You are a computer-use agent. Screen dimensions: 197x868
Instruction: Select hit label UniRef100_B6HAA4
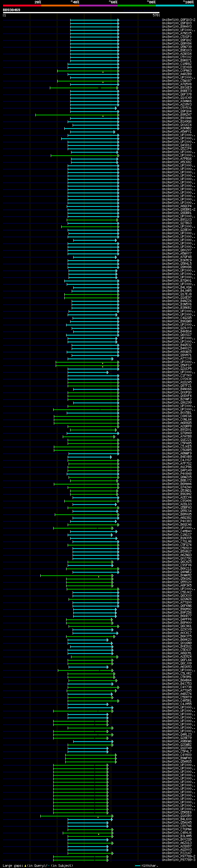coord(177,484)
